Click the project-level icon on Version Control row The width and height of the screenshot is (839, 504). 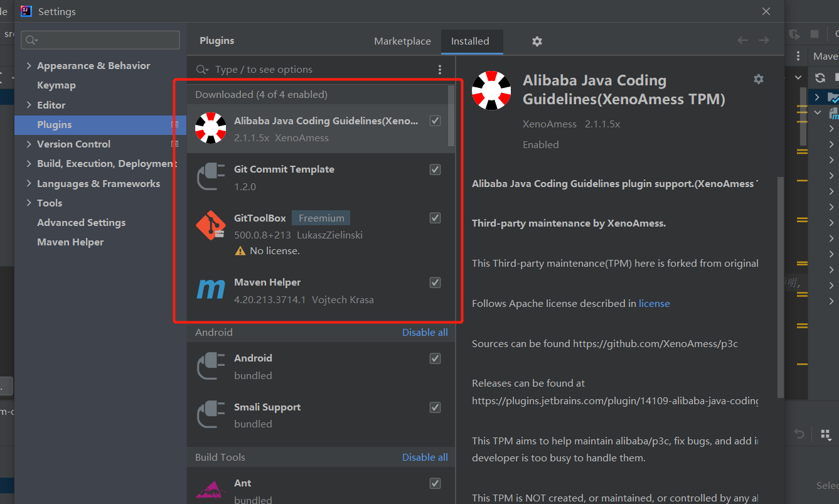click(175, 144)
